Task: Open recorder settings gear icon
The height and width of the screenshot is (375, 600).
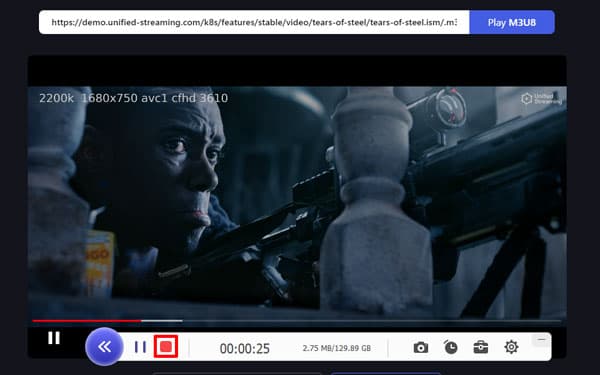Action: click(x=511, y=347)
